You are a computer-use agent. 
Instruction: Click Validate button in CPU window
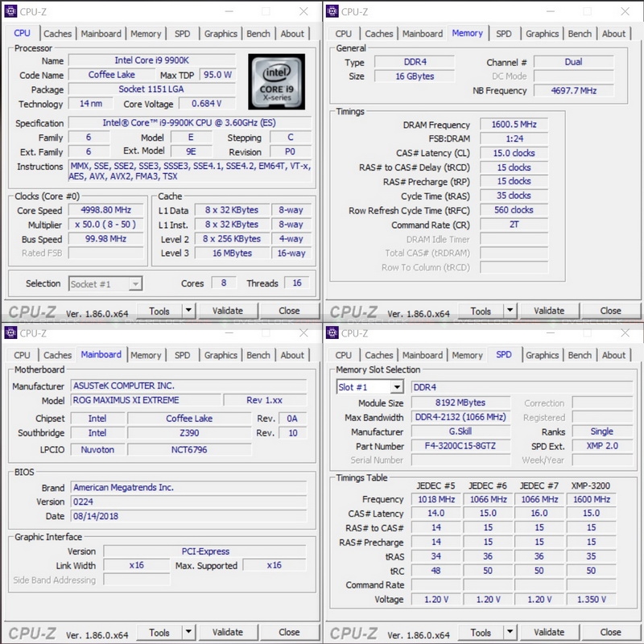point(228,311)
